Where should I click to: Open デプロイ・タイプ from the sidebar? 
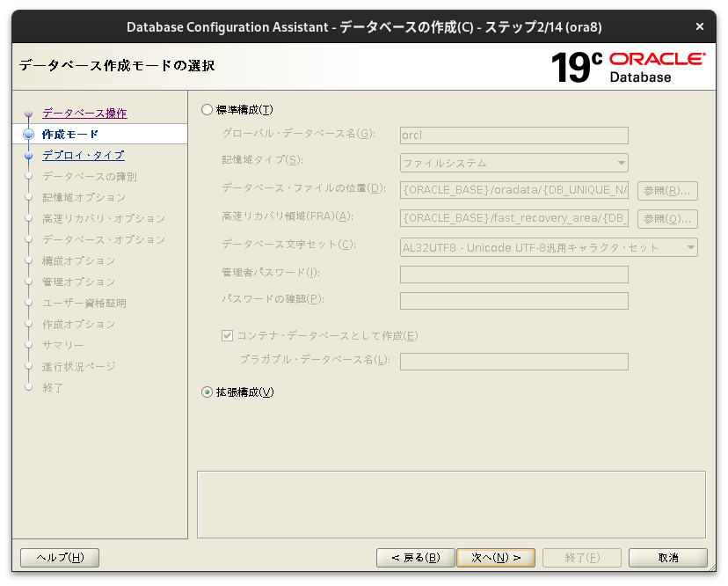click(x=83, y=155)
